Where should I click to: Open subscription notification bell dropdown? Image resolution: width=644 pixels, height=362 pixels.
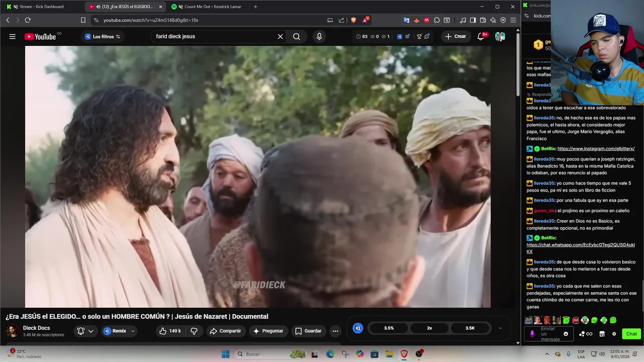tap(85, 331)
